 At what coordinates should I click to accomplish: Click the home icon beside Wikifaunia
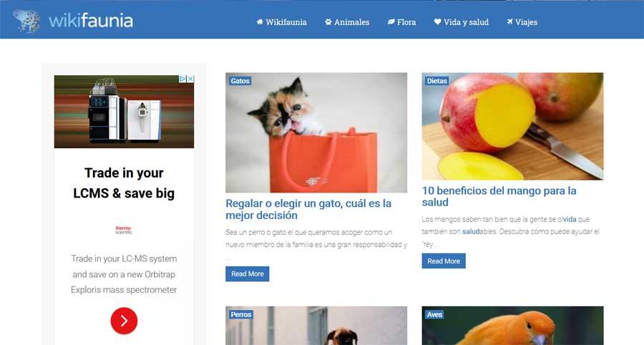tap(260, 21)
